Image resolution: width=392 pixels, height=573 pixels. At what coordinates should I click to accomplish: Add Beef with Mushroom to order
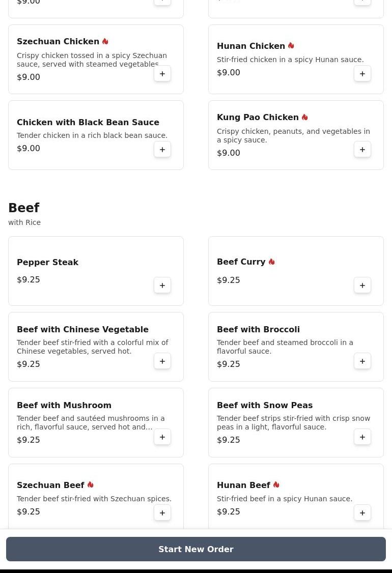tap(162, 437)
